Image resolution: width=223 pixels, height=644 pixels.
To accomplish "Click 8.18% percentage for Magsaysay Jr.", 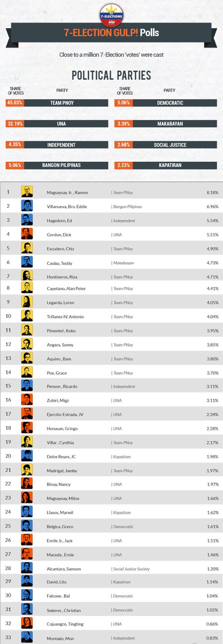I will pos(213,192).
